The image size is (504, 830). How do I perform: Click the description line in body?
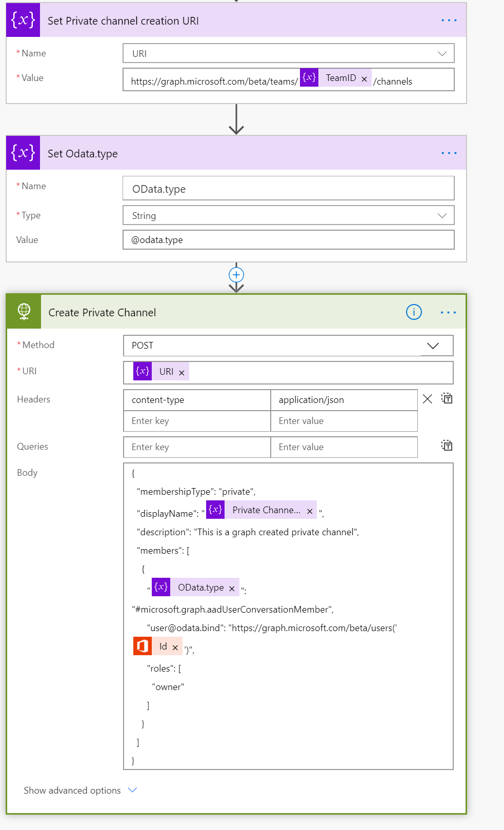click(248, 532)
